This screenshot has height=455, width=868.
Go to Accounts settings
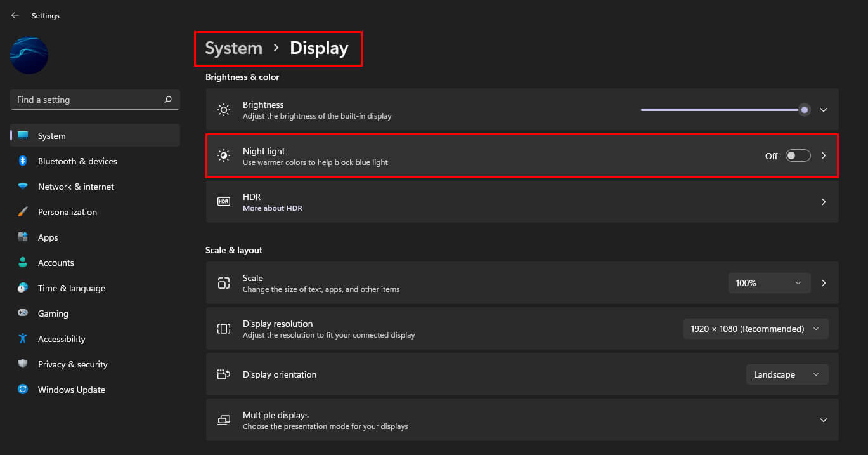(95, 263)
